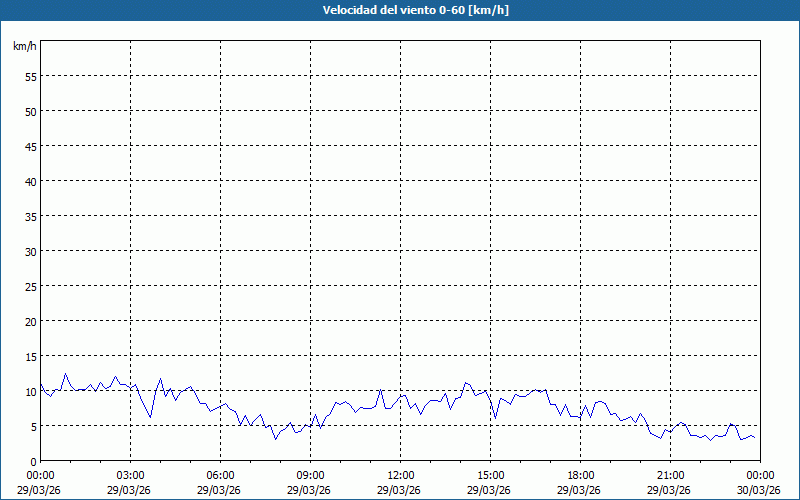The width and height of the screenshot is (800, 500).
Task: Click the 40 label on the y-axis
Action: 30,181
